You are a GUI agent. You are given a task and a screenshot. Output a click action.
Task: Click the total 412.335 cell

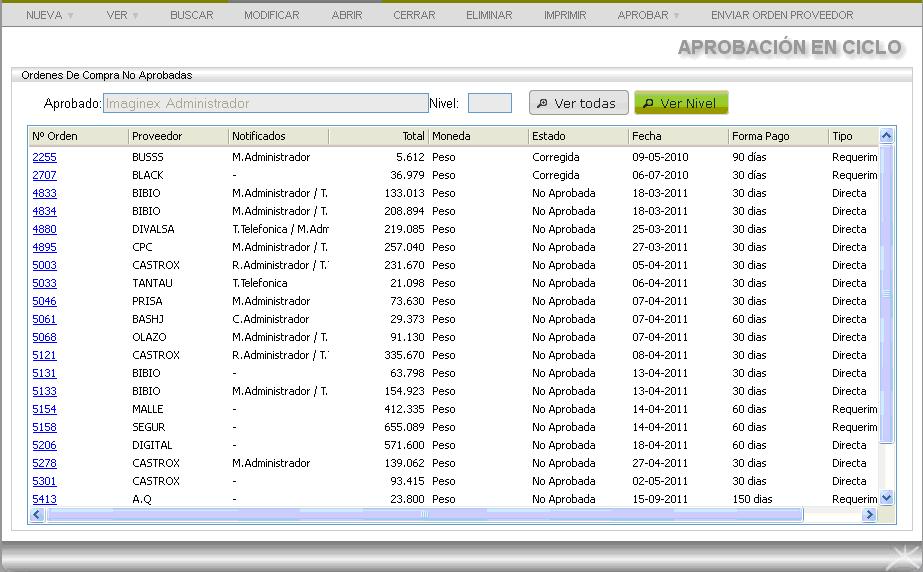(404, 409)
